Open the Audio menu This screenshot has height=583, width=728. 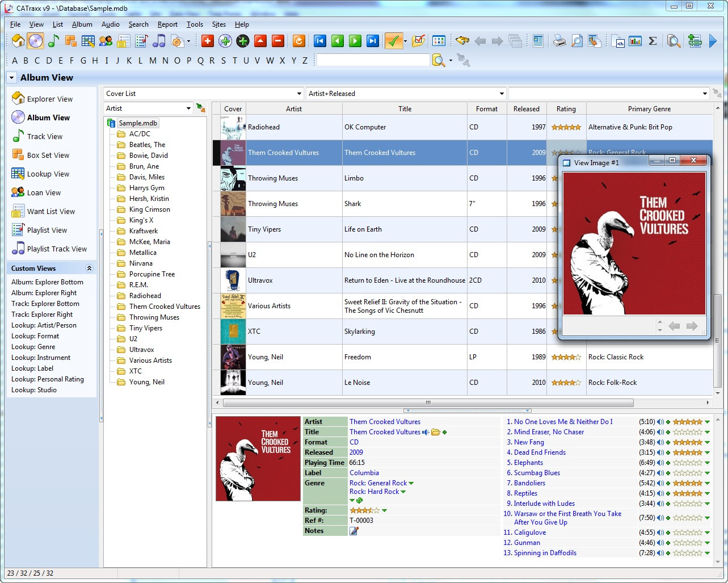coord(111,24)
